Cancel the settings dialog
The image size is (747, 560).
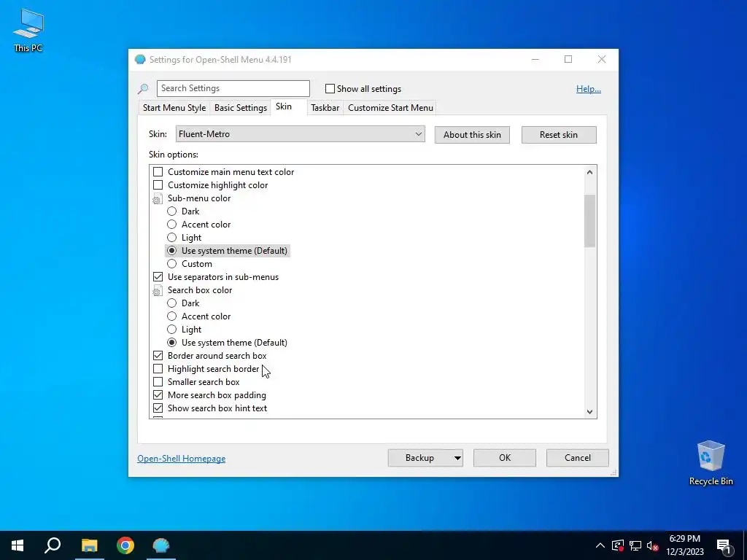pos(578,458)
